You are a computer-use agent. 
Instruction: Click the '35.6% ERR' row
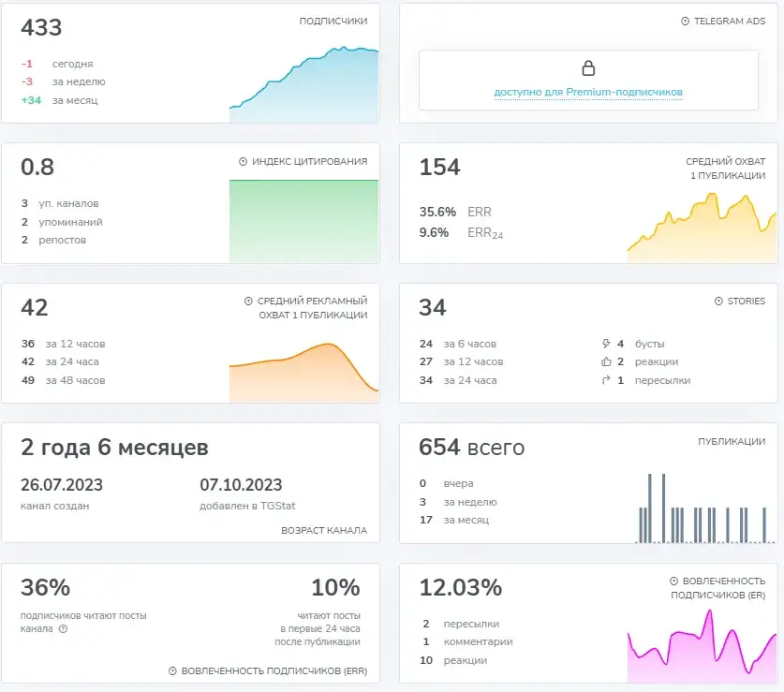click(455, 212)
